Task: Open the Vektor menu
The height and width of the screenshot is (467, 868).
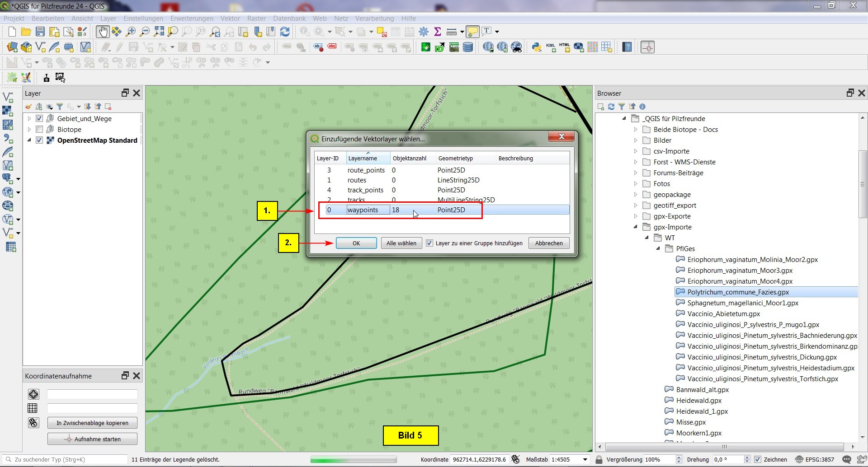Action: 230,19
